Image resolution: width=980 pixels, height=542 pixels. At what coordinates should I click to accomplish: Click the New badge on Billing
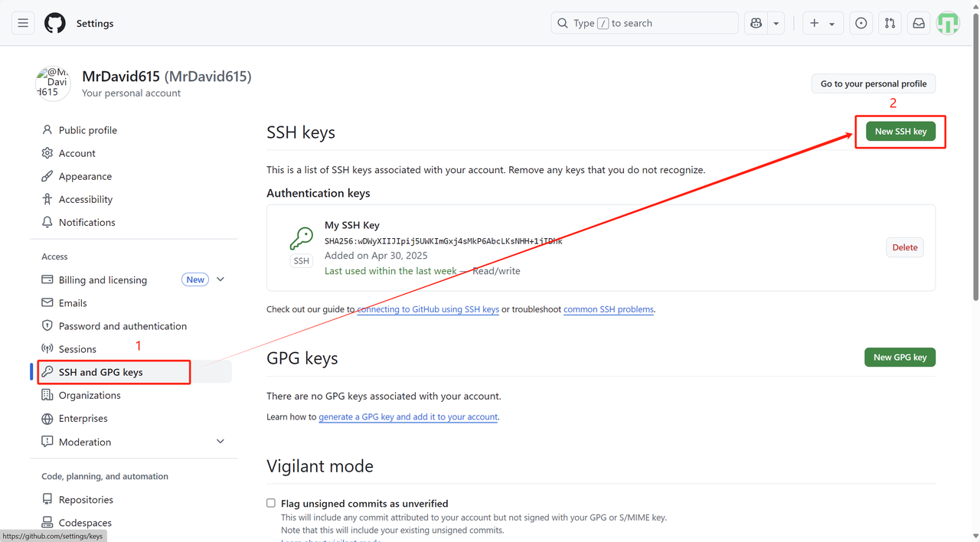[x=195, y=279]
